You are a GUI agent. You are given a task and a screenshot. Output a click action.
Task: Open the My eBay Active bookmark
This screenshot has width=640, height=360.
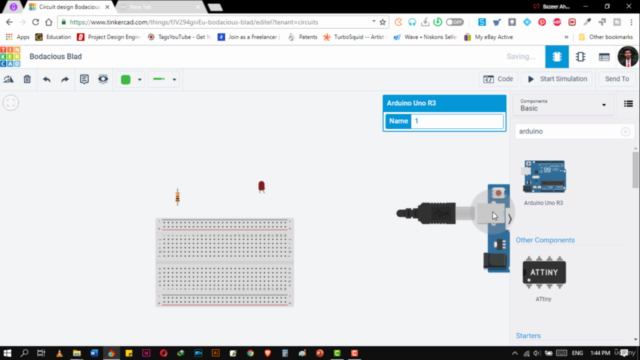[488, 37]
